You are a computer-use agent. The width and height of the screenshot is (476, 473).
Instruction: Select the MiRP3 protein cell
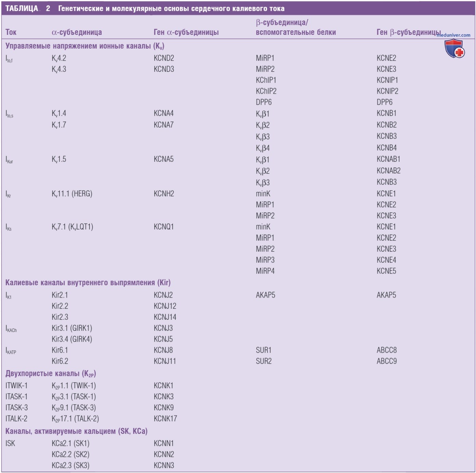click(265, 260)
